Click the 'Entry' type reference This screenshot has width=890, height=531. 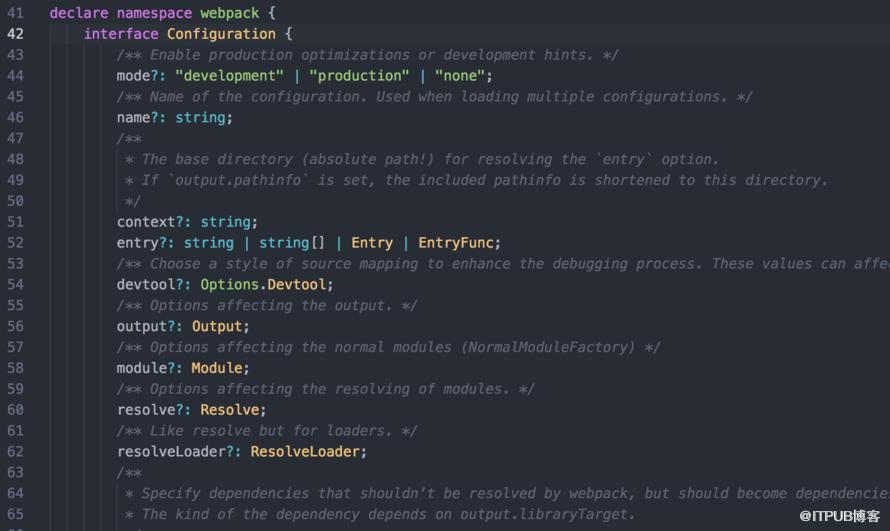[x=372, y=243]
